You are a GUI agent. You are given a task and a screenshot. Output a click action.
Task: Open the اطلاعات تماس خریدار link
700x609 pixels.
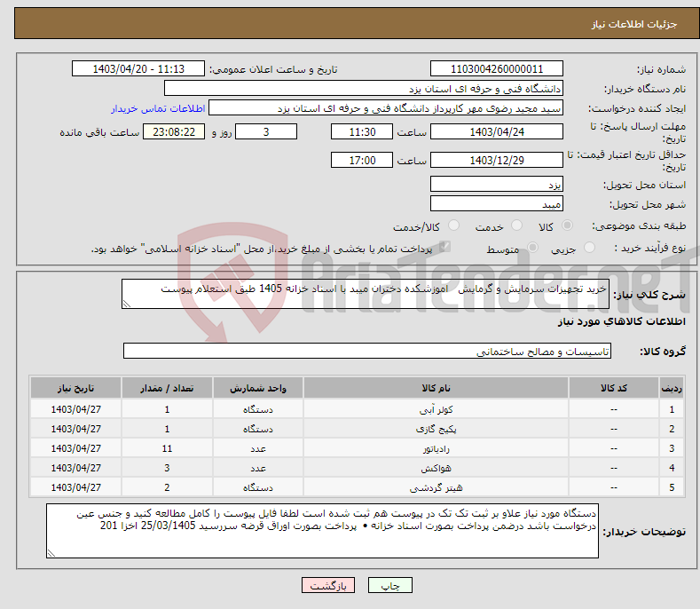(x=158, y=108)
